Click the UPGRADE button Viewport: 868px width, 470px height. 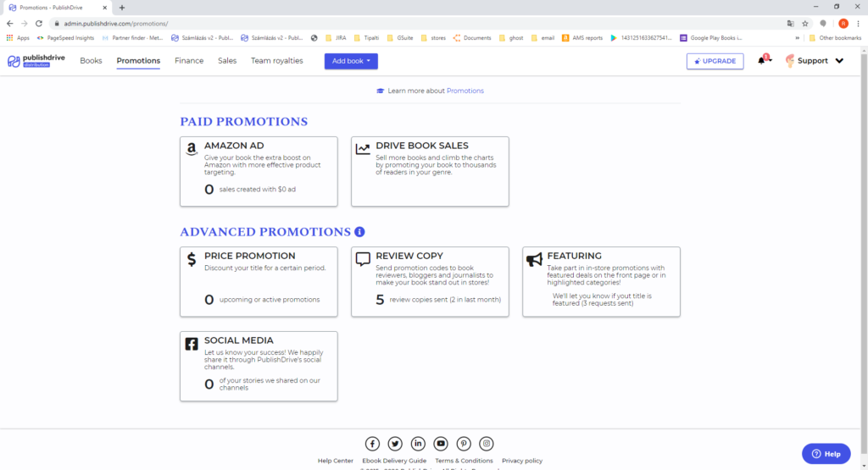pos(715,61)
